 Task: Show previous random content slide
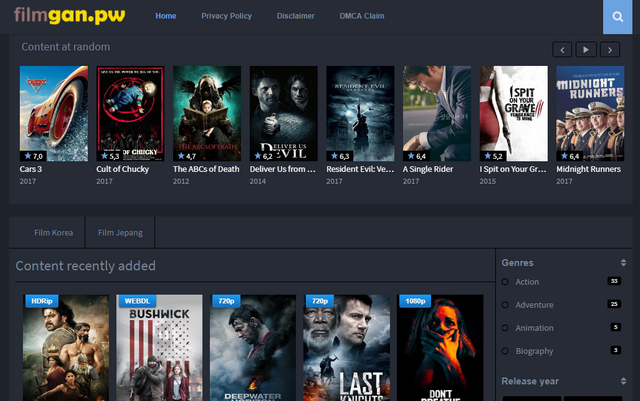(x=562, y=50)
